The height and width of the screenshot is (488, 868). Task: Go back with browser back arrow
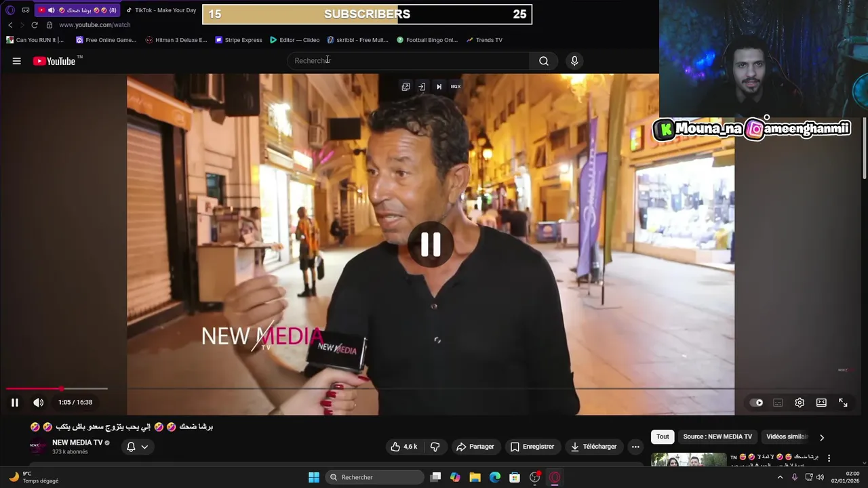(10, 25)
